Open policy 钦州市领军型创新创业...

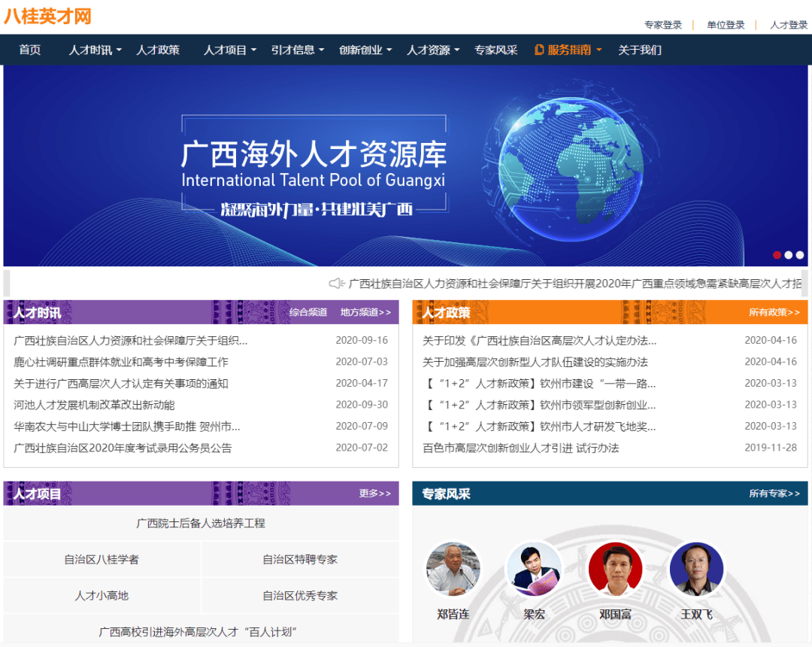point(540,405)
